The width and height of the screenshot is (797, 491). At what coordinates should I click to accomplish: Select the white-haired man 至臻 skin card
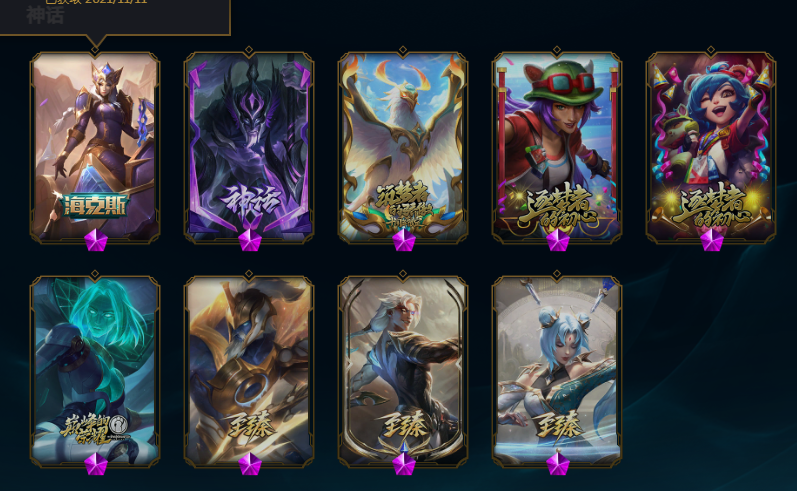[x=403, y=371]
